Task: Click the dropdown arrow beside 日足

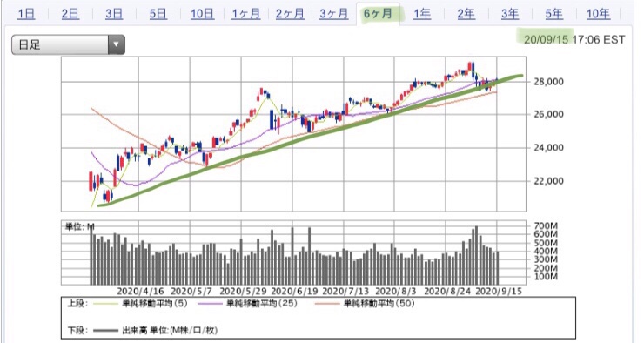Action: 117,44
